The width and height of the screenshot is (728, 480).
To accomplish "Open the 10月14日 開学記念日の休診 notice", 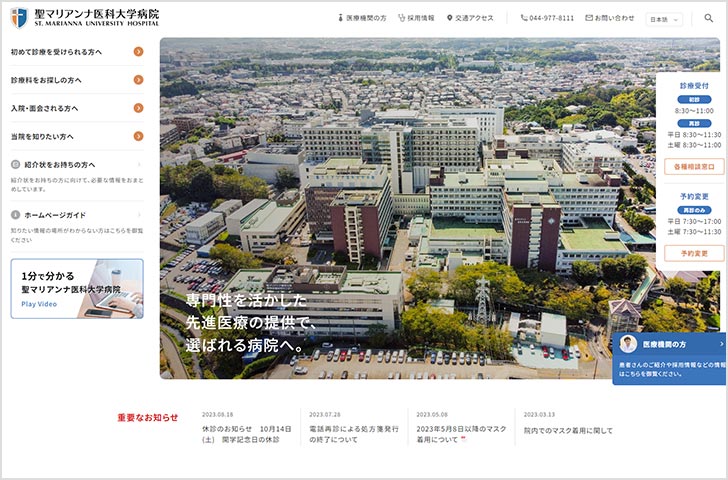I will click(x=246, y=434).
